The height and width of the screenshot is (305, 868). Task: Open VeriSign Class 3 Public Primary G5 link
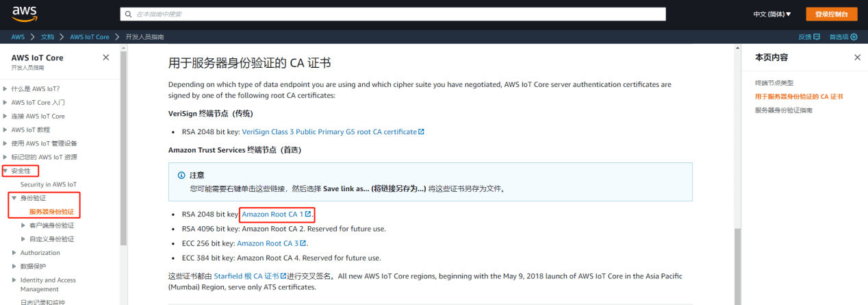tap(333, 132)
